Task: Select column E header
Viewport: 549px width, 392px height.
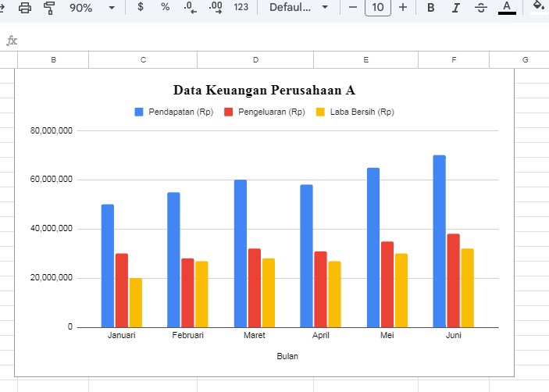Action: (x=366, y=60)
